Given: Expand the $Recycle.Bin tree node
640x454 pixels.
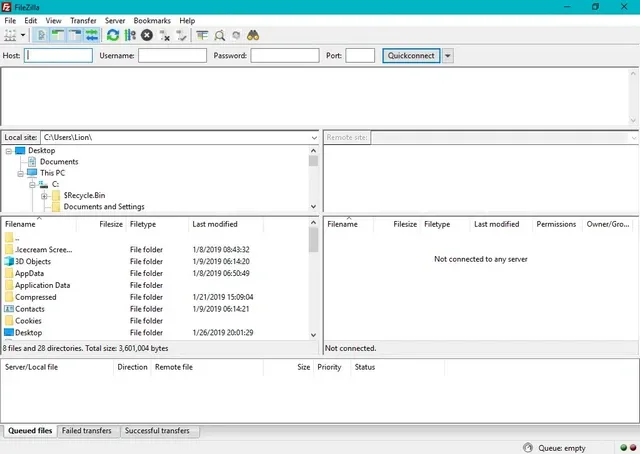Looking at the screenshot, I should (44, 196).
